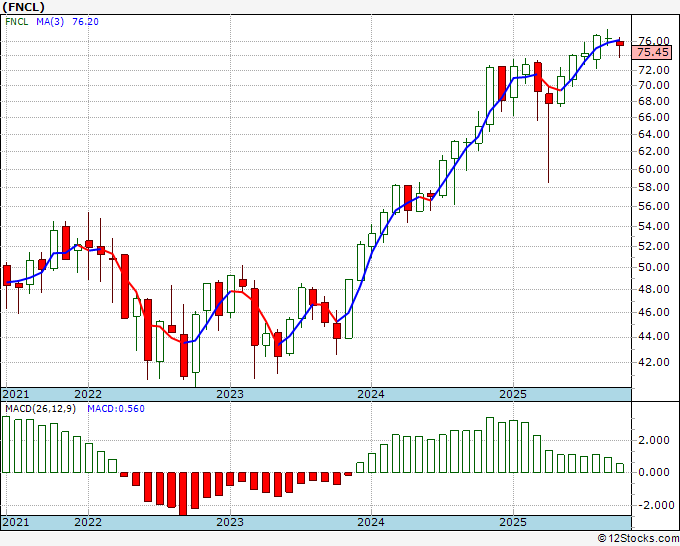Click the tallest green MACD bar before 2025
This screenshot has width=680, height=546.
pos(490,445)
